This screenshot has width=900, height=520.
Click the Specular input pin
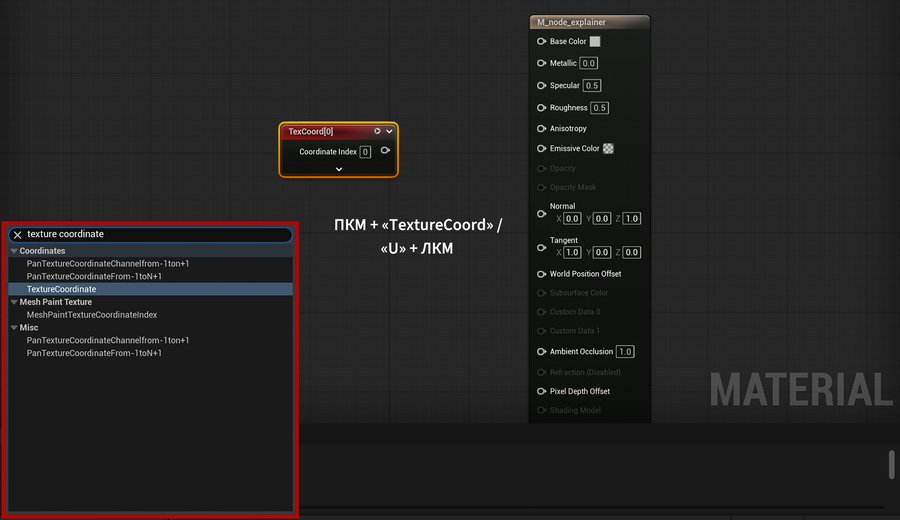[541, 86]
